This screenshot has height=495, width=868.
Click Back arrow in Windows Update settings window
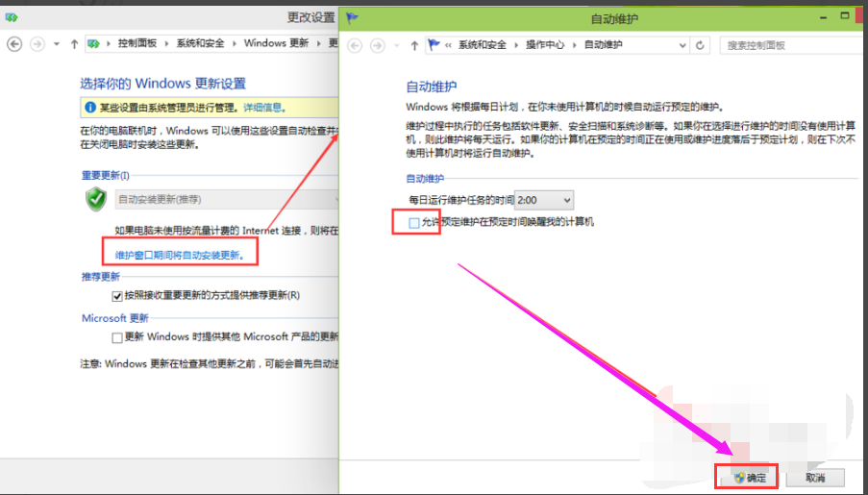[x=14, y=43]
